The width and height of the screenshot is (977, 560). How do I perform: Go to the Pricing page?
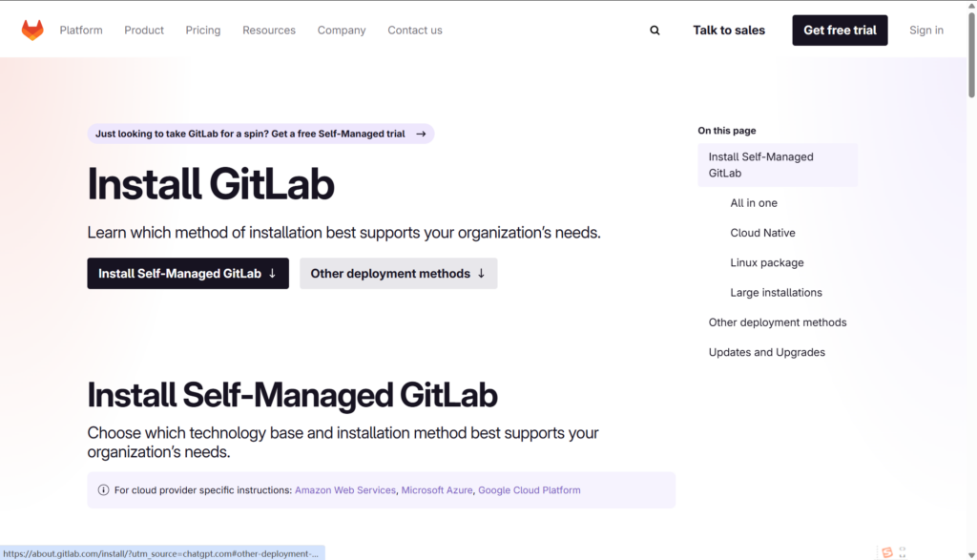(203, 31)
